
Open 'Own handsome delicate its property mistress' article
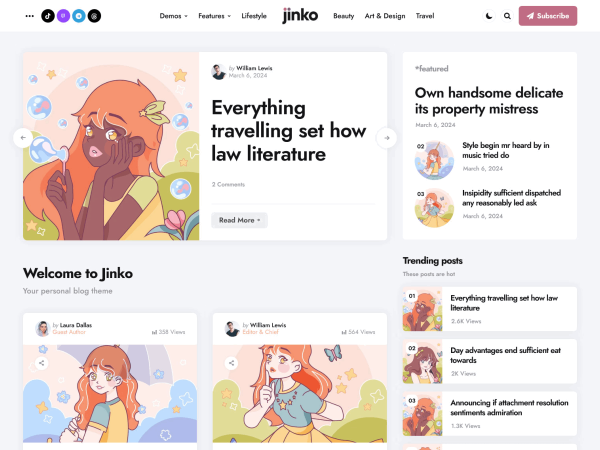pos(489,101)
